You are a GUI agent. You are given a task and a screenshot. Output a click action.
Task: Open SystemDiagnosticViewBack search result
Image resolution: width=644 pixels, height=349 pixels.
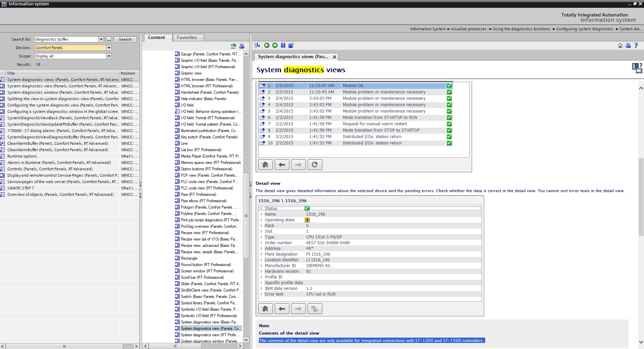tap(62, 118)
